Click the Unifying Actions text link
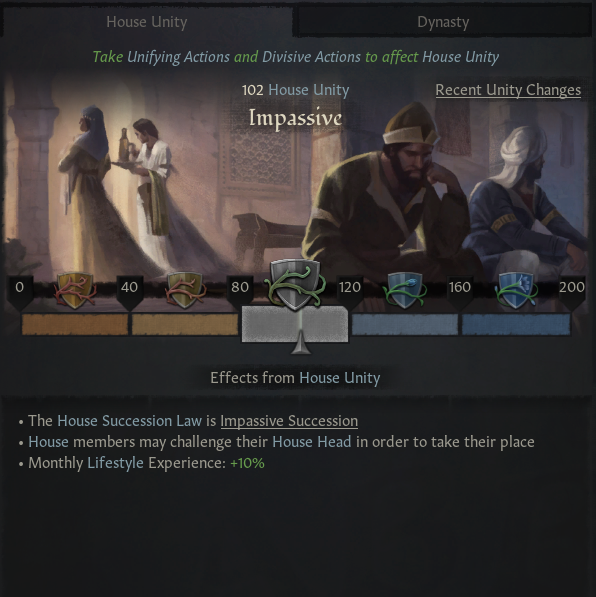 [178, 57]
